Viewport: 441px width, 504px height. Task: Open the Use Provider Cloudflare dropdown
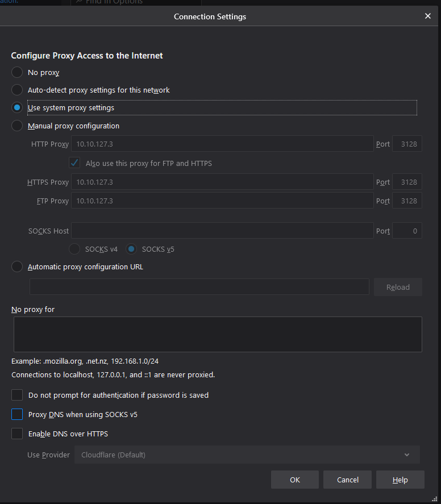coord(247,455)
